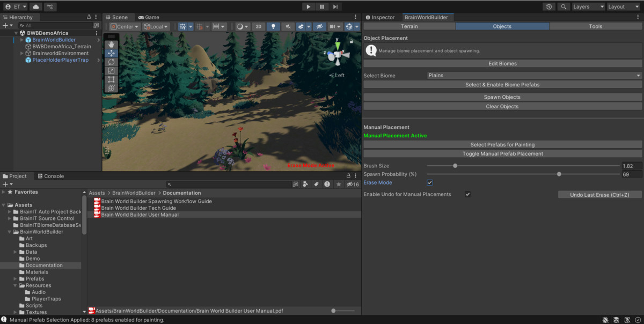Search by import log type icon
The width and height of the screenshot is (644, 324).
click(x=327, y=184)
